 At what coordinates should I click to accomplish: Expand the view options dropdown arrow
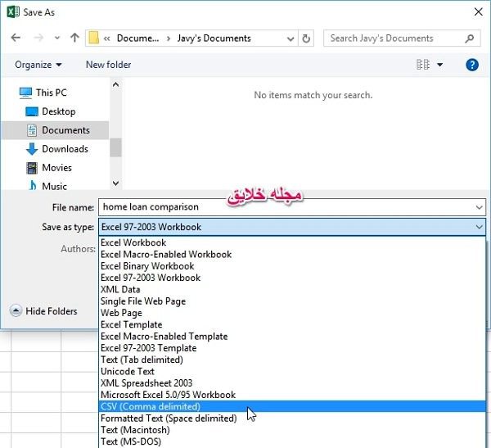tap(439, 65)
